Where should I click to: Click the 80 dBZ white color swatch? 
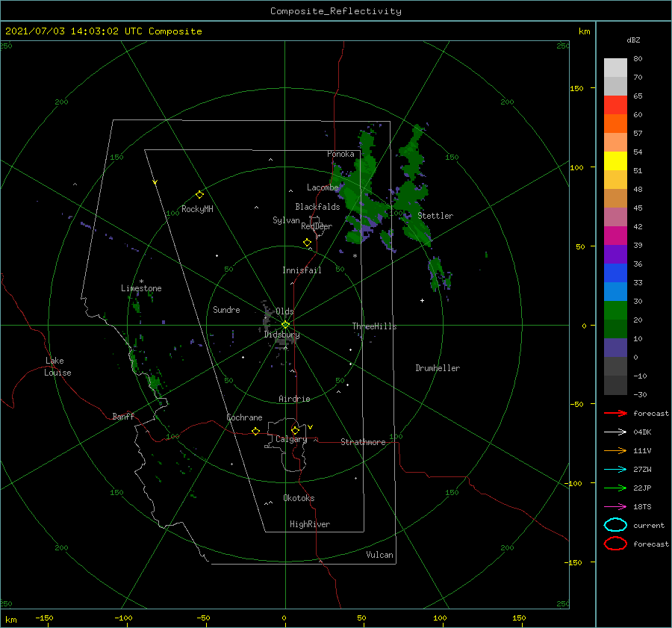click(x=615, y=67)
